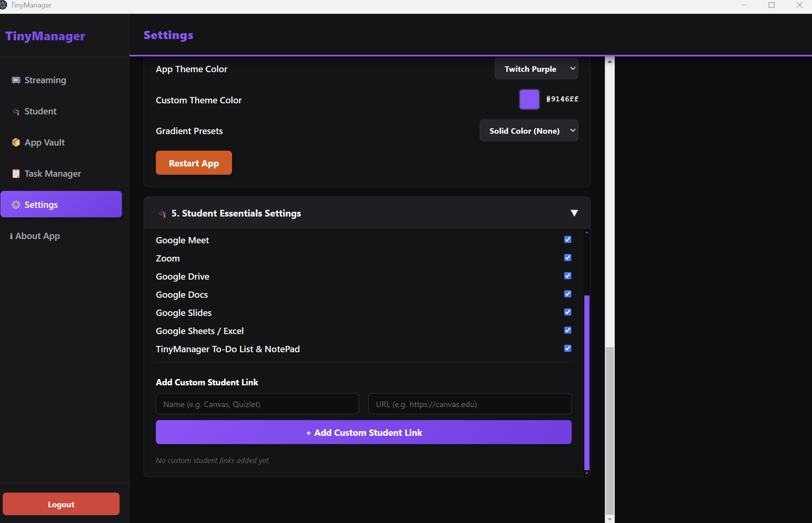Click the #9146ff hex color value
The height and width of the screenshot is (523, 812).
point(562,99)
